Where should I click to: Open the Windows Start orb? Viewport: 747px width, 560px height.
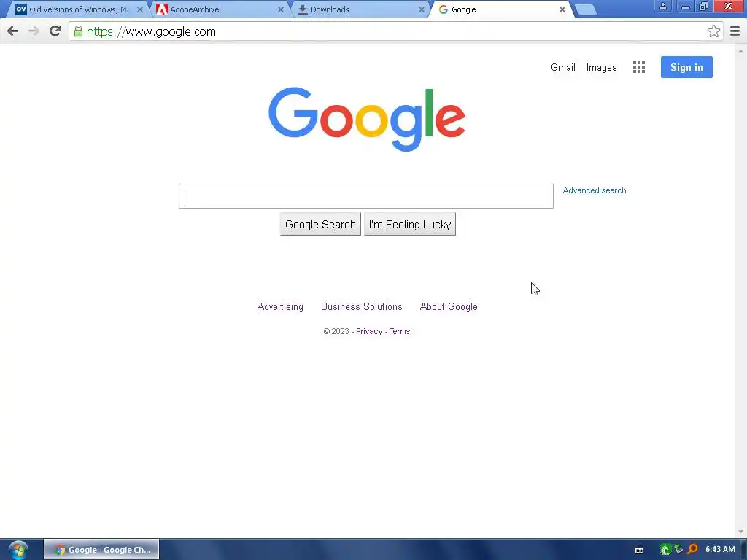(x=18, y=550)
